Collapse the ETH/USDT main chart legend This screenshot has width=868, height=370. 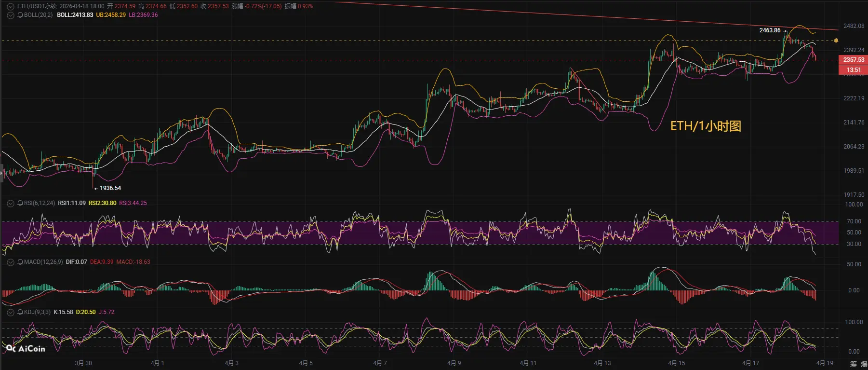tap(11, 6)
